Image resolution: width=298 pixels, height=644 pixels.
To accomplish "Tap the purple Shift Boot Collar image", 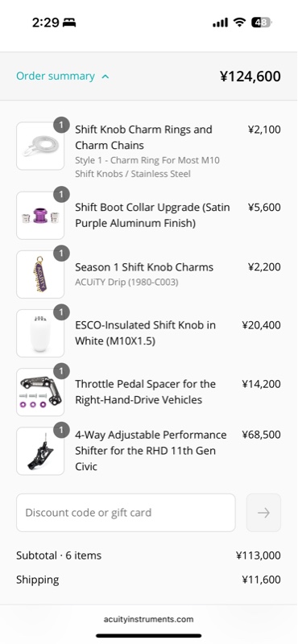I will point(40,216).
